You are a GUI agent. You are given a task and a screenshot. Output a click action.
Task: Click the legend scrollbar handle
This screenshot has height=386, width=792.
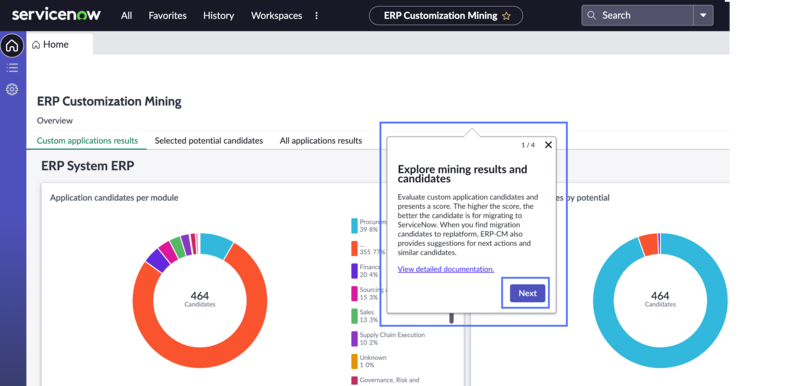click(x=452, y=318)
